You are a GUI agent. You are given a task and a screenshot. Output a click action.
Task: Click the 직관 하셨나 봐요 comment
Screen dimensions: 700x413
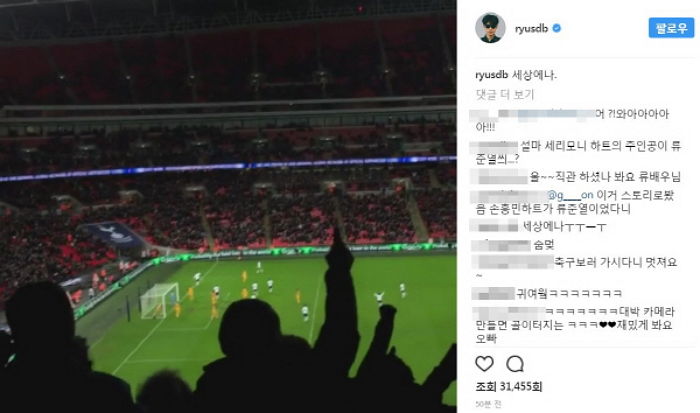[x=604, y=177]
